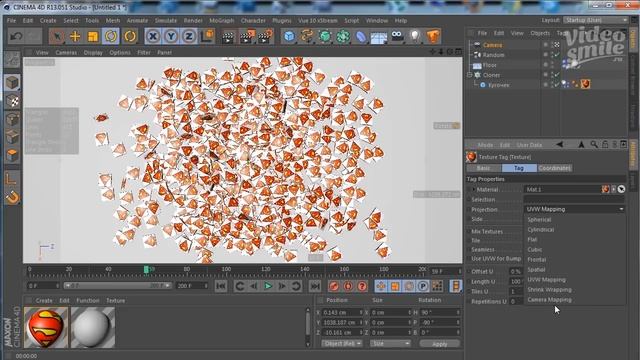Go to start of animation
Image resolution: width=640 pixels, height=360 pixels.
click(221, 286)
